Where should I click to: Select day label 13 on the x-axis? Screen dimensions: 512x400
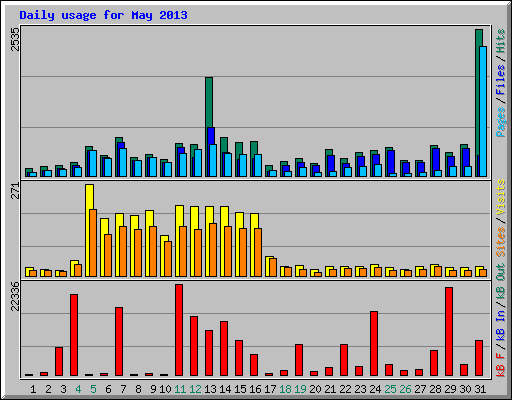pos(210,389)
